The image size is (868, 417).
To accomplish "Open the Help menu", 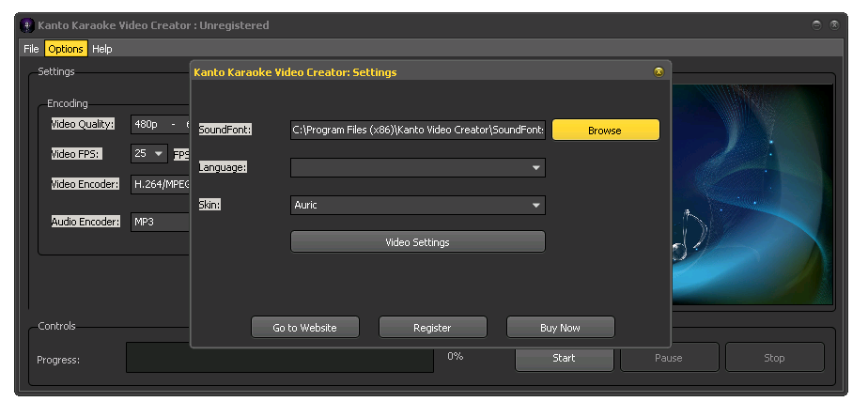I will tap(101, 49).
